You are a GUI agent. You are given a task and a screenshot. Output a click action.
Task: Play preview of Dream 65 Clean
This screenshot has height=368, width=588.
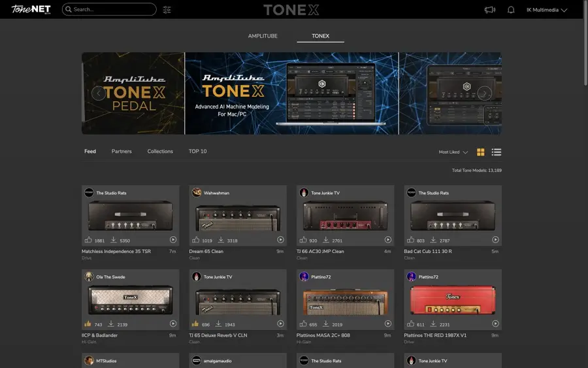coord(280,240)
